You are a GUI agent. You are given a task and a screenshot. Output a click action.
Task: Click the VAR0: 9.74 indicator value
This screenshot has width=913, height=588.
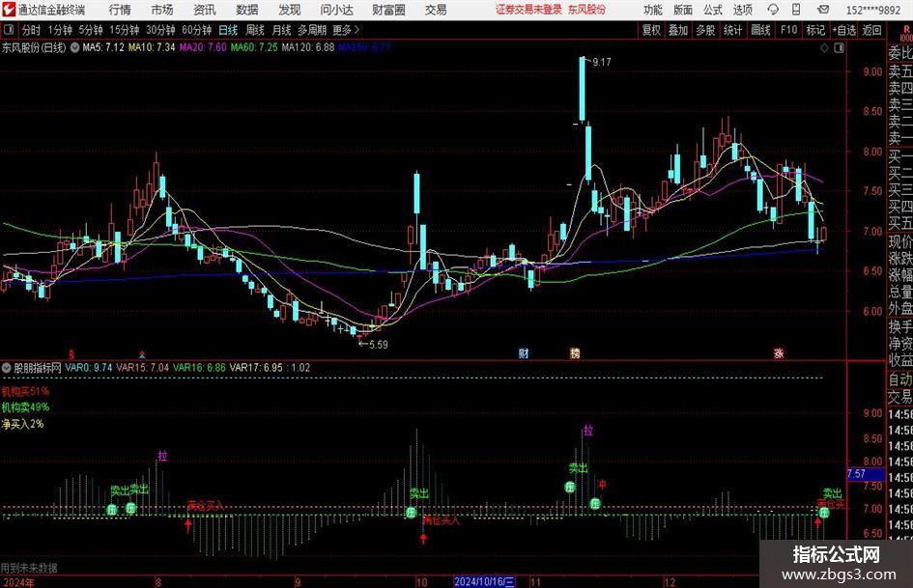click(89, 368)
